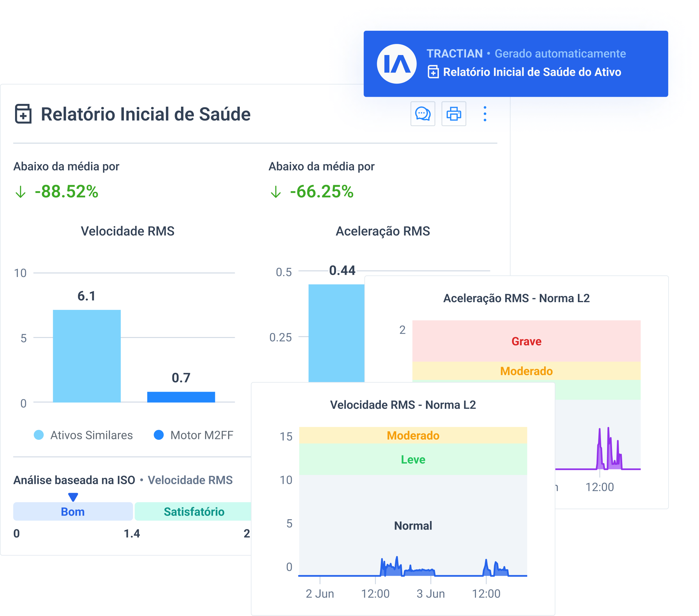Click the print icon to print the report
Image resolution: width=699 pixels, height=616 pixels.
coord(454,114)
